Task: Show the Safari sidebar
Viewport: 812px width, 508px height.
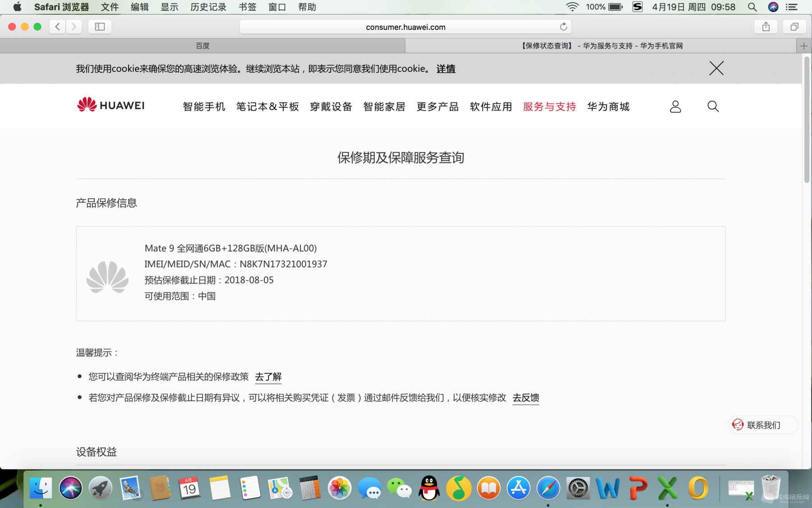Action: pos(100,27)
